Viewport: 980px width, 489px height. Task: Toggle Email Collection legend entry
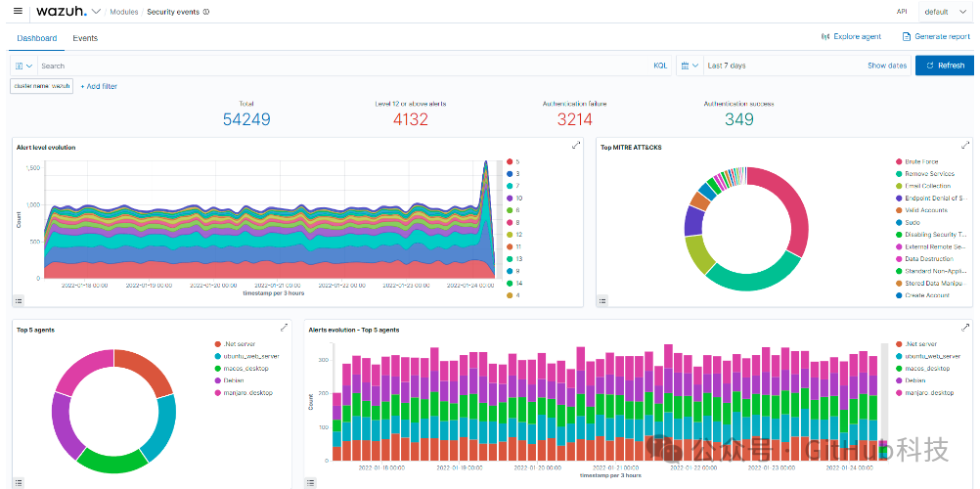pos(927,186)
